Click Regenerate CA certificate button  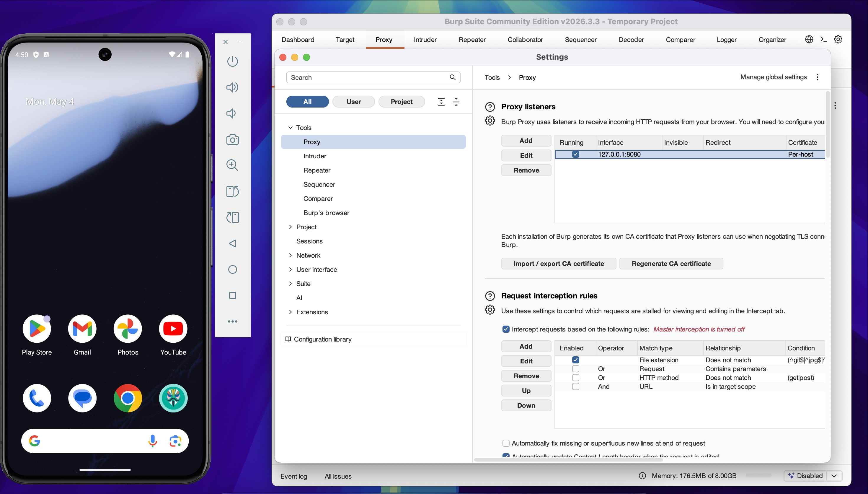pos(671,264)
